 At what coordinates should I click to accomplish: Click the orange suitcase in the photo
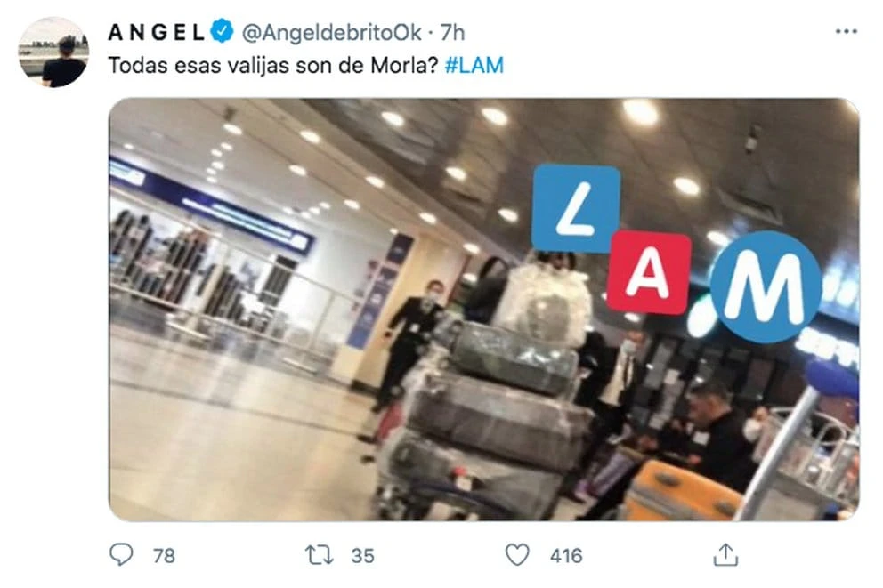680,491
